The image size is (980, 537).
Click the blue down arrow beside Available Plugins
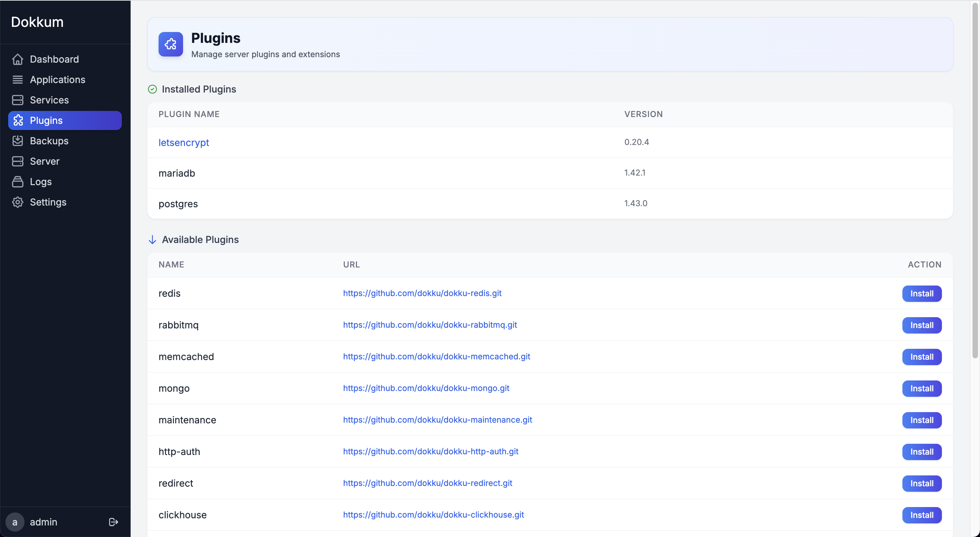point(152,239)
